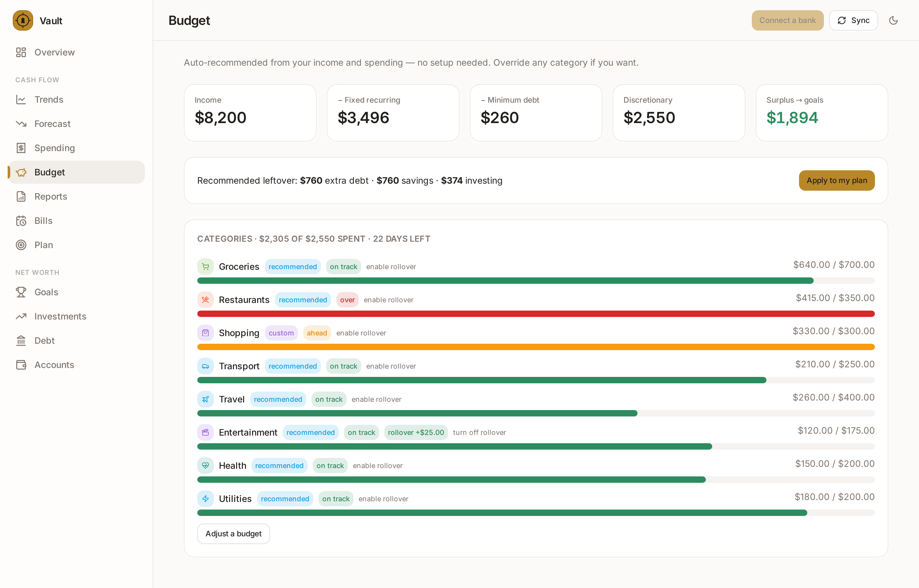This screenshot has height=588, width=919.
Task: Open the Plan page in sidebar
Action: [x=77, y=245]
